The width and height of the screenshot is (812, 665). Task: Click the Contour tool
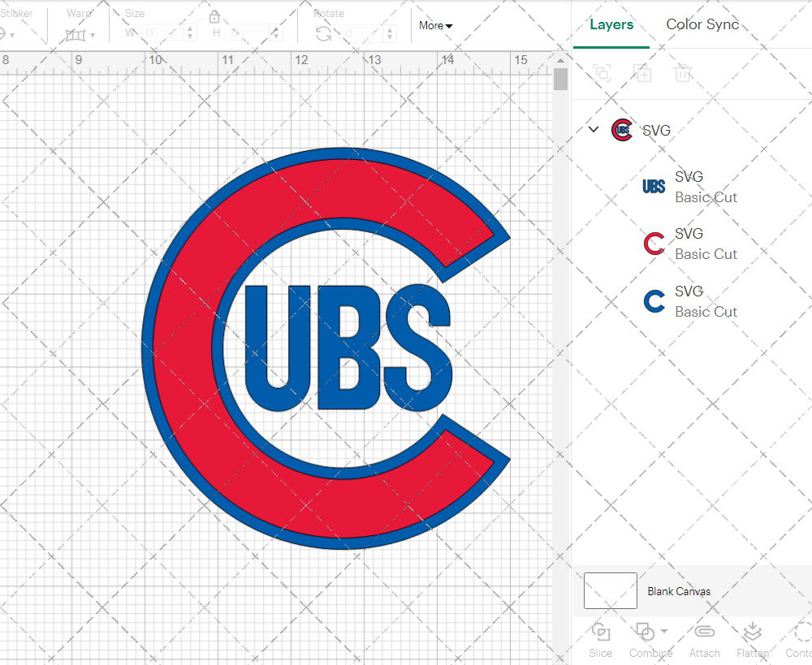click(x=798, y=640)
